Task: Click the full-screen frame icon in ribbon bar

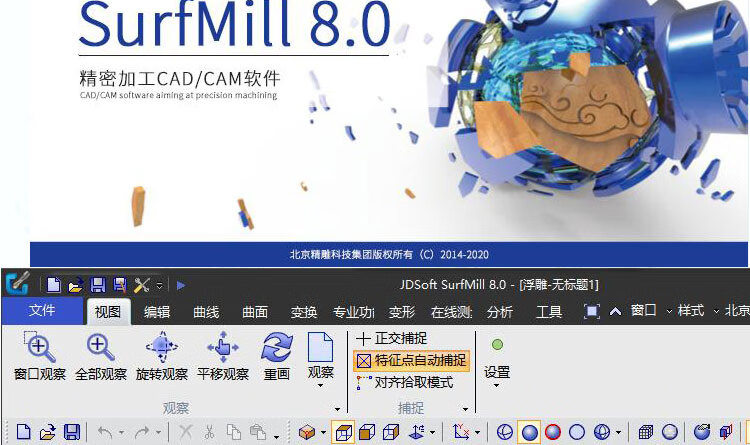Action: [x=592, y=312]
